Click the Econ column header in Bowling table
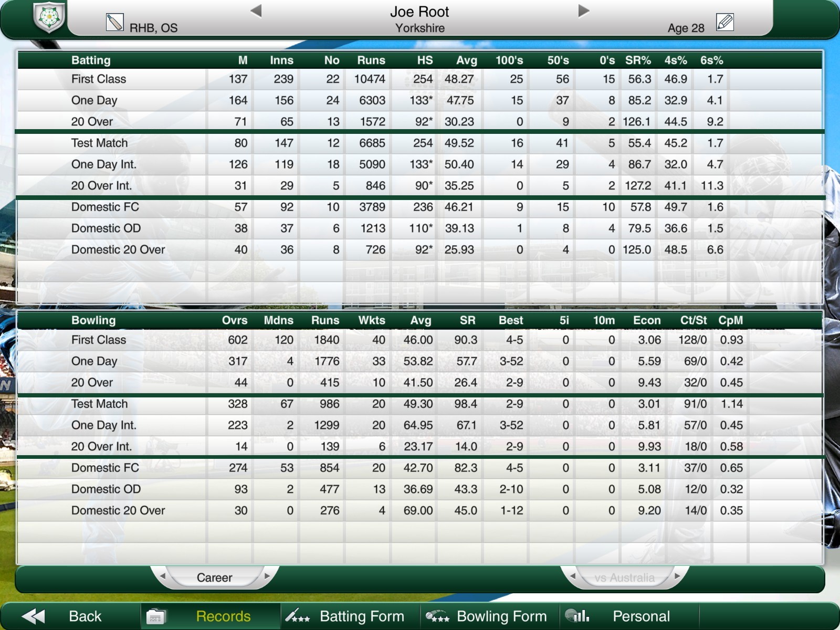This screenshot has width=840, height=630. pos(647,320)
